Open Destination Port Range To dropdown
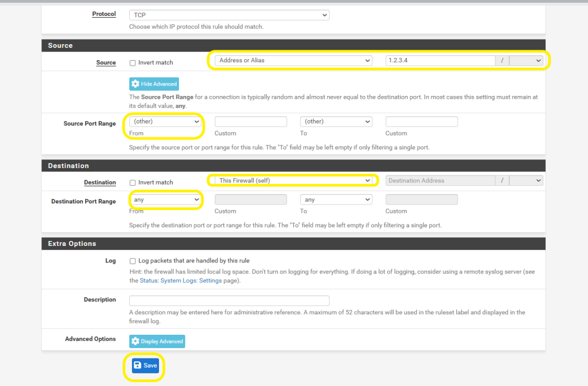 click(x=336, y=200)
